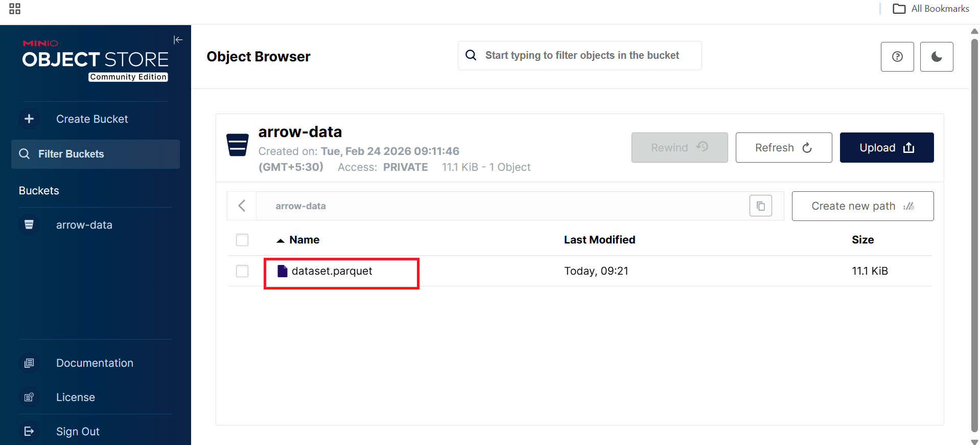Viewport: 980px width, 445px height.
Task: Click the Documentation icon
Action: pos(29,363)
